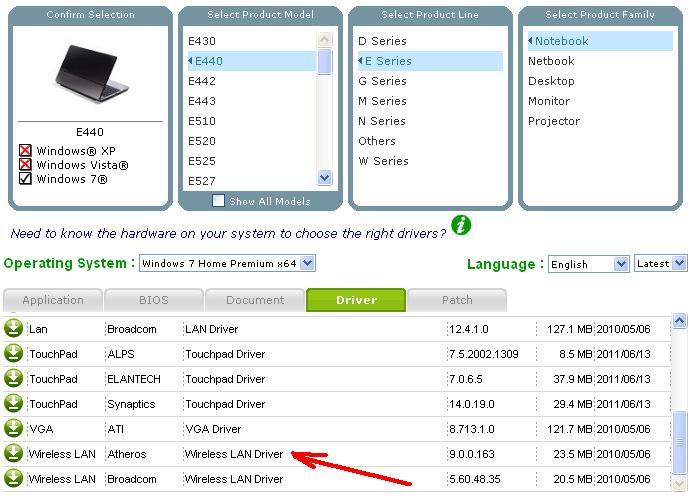This screenshot has height=500, width=694.
Task: Download the ALPS Touchpad Driver
Action: [x=13, y=354]
